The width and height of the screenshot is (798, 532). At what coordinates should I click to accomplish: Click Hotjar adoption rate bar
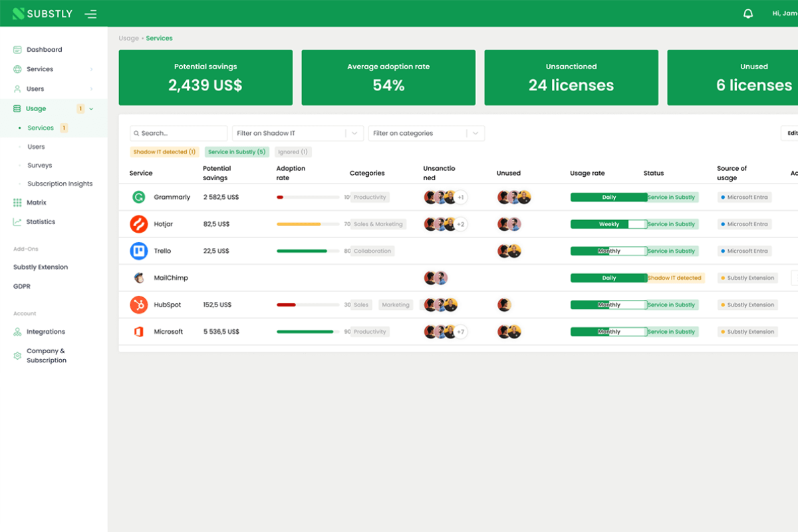308,224
